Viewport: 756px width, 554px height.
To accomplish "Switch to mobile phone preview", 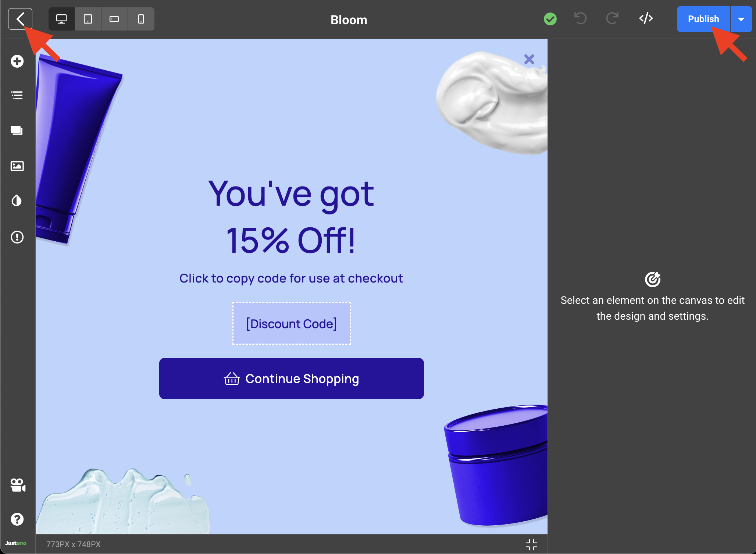I will [141, 19].
